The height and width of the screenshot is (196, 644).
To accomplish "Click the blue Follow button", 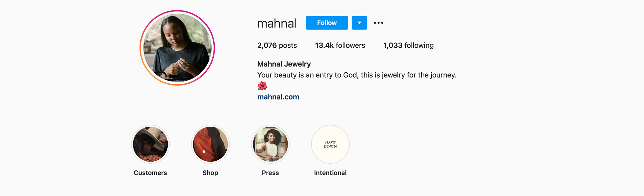I will [327, 23].
